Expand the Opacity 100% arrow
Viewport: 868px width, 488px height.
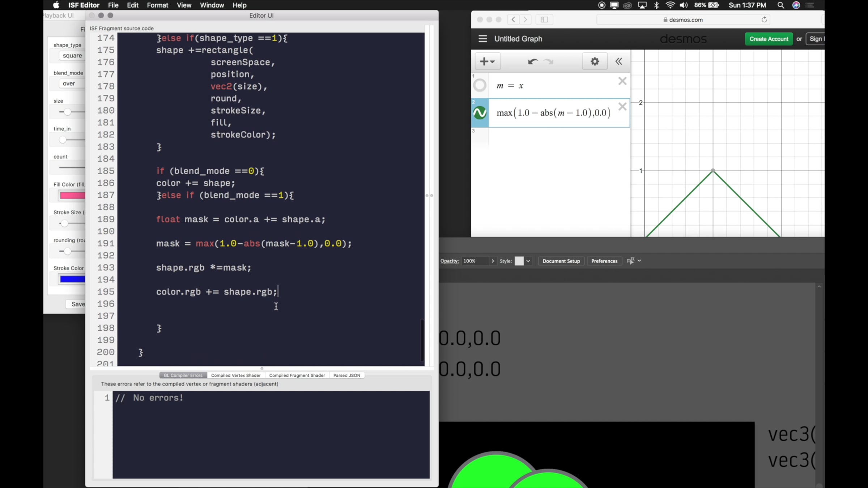point(493,261)
